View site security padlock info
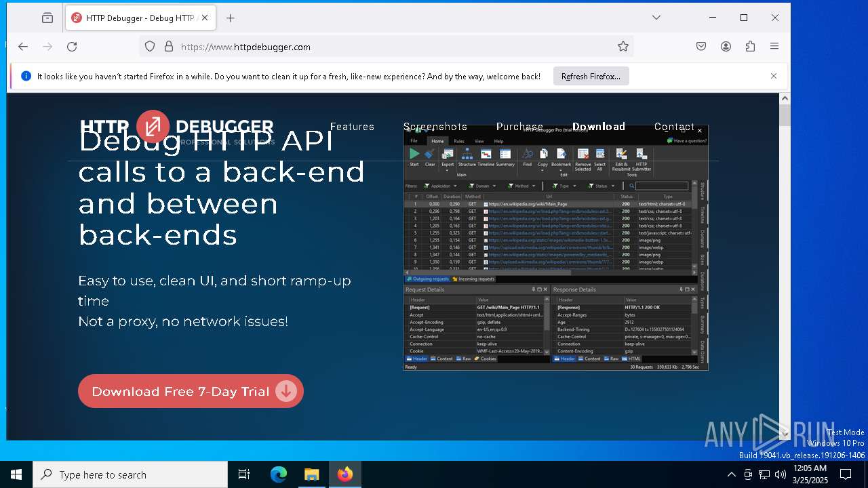The height and width of the screenshot is (488, 868). click(x=168, y=47)
